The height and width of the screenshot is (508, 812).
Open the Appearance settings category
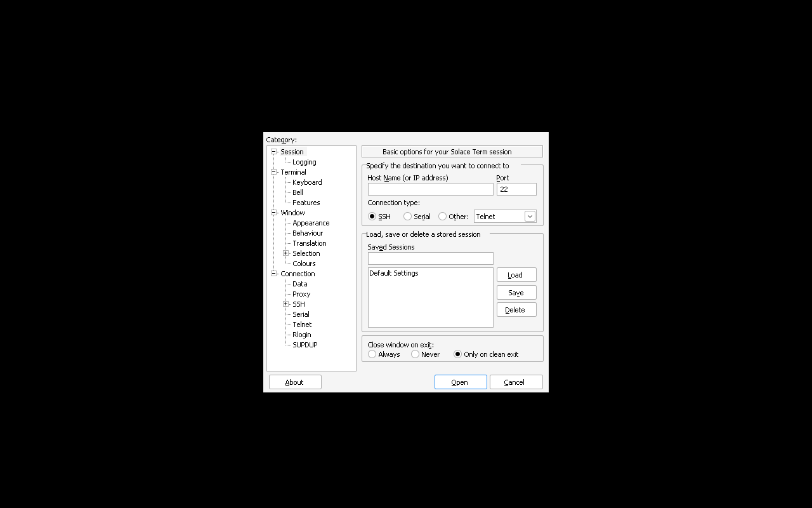click(311, 223)
